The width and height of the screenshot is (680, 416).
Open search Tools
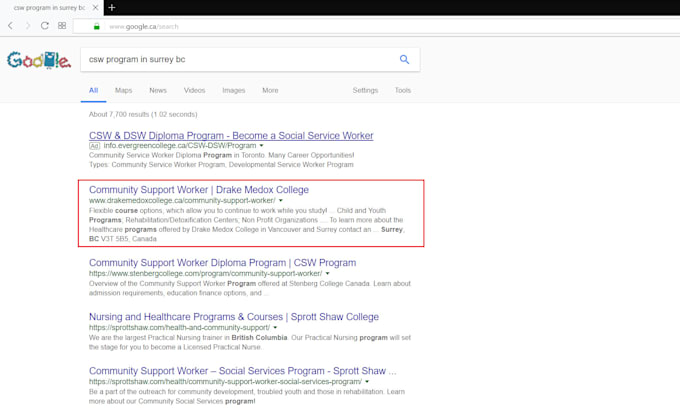402,90
